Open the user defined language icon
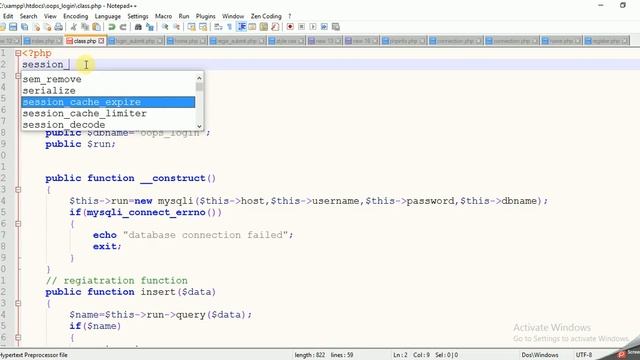 (252, 27)
